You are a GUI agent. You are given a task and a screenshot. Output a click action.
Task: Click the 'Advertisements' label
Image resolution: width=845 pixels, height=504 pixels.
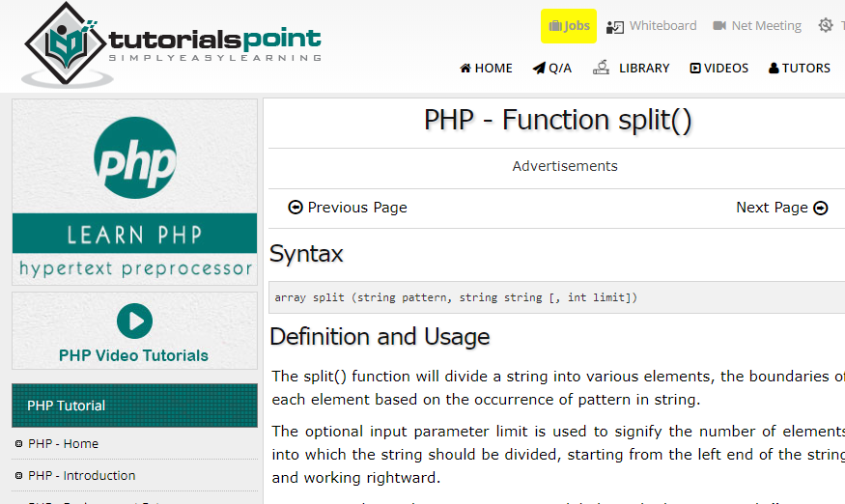[x=565, y=166]
